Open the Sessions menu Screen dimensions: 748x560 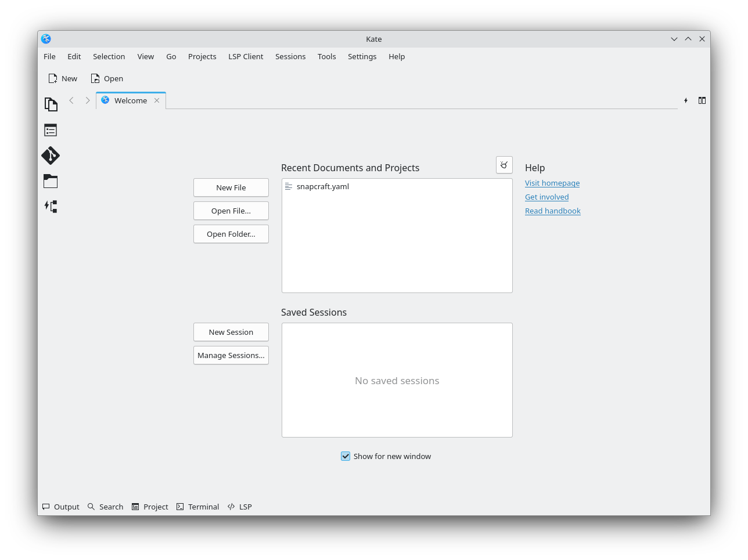tap(290, 56)
